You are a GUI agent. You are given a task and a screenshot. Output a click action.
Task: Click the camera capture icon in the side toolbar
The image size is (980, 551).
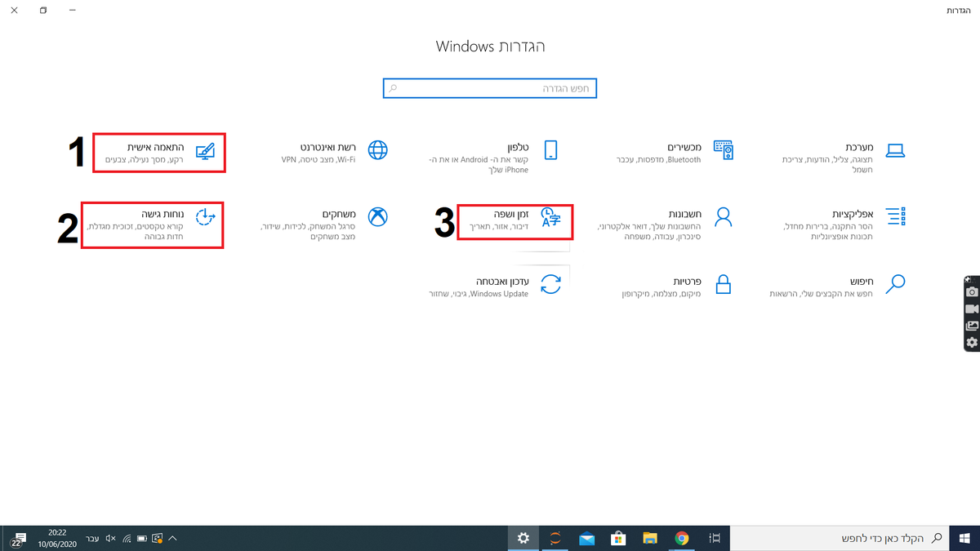click(x=971, y=291)
